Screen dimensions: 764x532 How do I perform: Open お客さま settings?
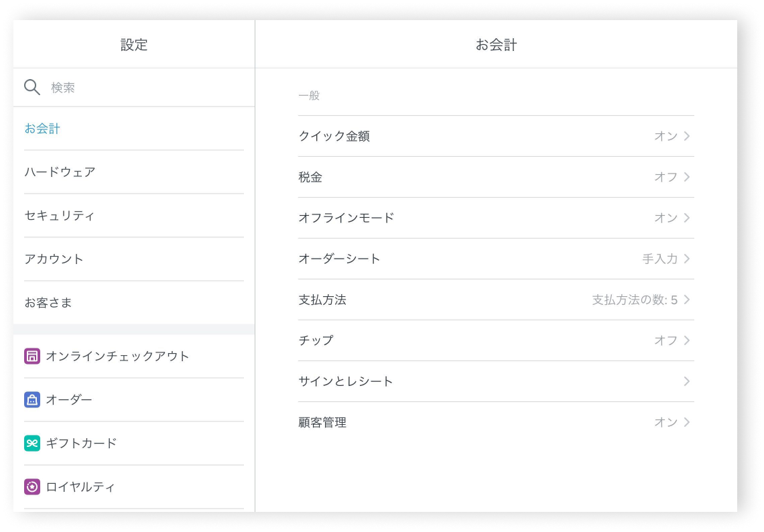[x=134, y=303]
